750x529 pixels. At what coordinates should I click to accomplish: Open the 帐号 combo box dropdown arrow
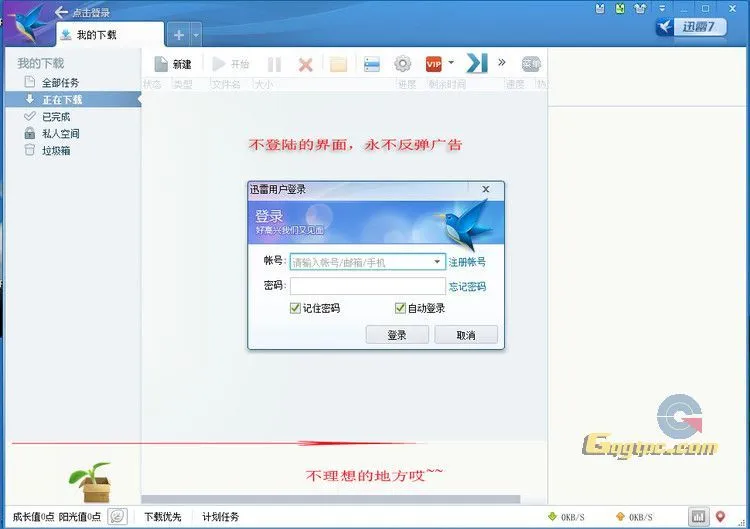tap(437, 262)
